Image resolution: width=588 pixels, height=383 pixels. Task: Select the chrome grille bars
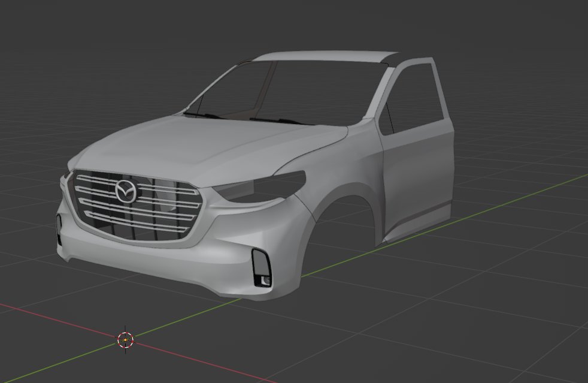point(137,203)
